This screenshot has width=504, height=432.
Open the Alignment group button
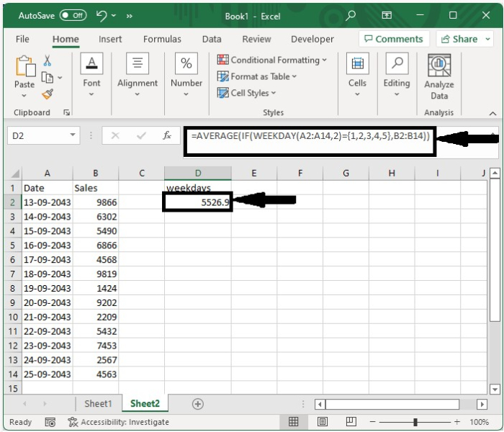(x=138, y=75)
